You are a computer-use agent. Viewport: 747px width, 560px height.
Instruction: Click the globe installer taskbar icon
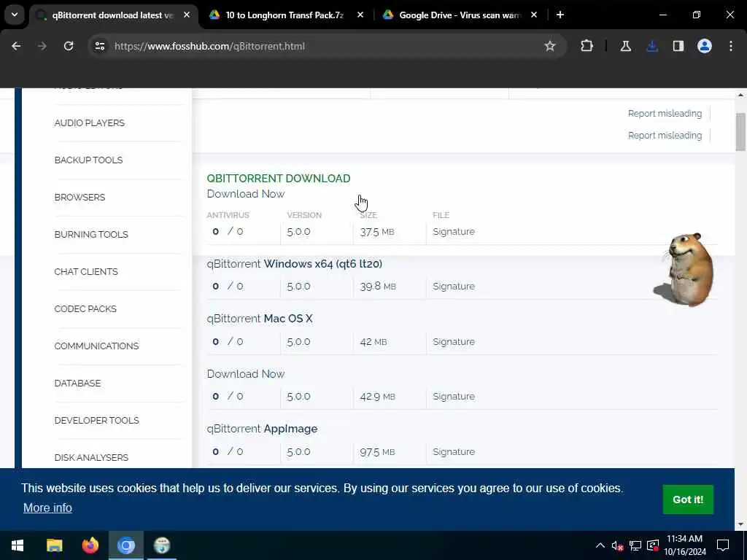click(162, 545)
